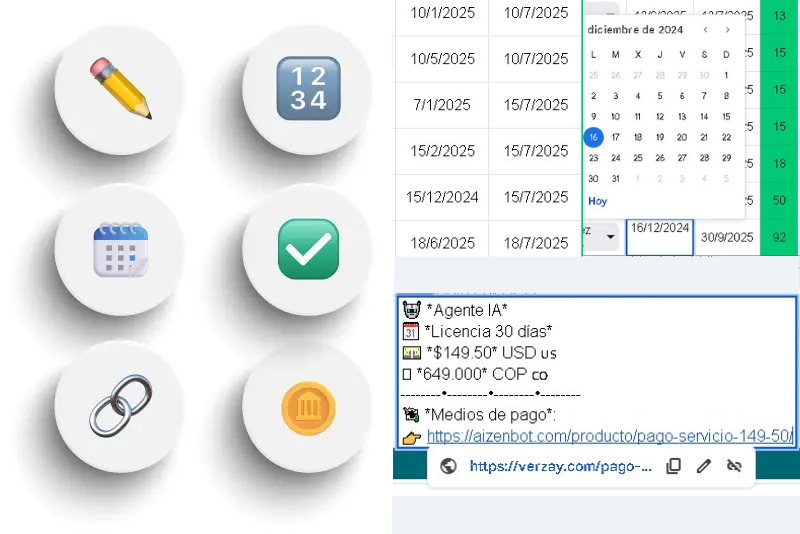Click the green checkmark button

pos(308,248)
